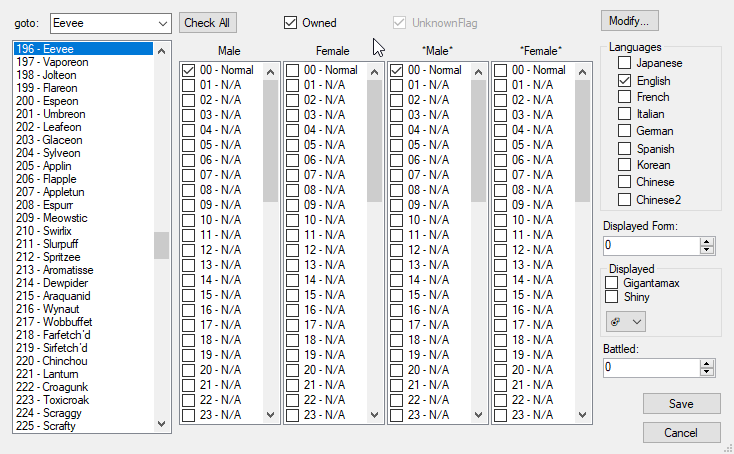Click Female list scroll down arrow
The height and width of the screenshot is (454, 734).
[x=374, y=415]
